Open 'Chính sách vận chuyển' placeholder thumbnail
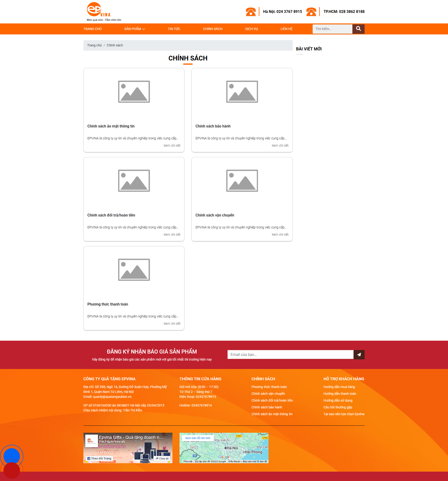448x481 pixels. 242,181
